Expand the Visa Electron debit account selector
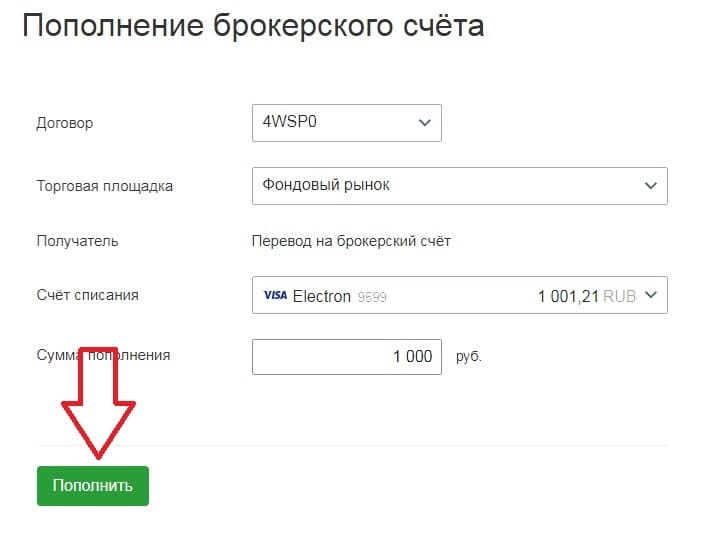This screenshot has height=550, width=724. pyautogui.click(x=459, y=295)
